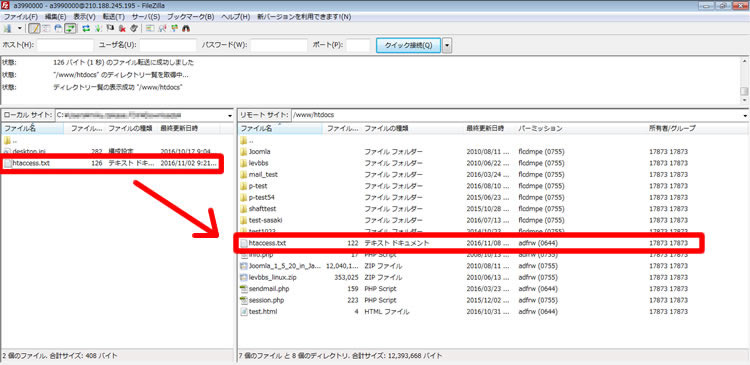Select the local parent directory folder icon
The width and height of the screenshot is (750, 365).
(x=7, y=140)
